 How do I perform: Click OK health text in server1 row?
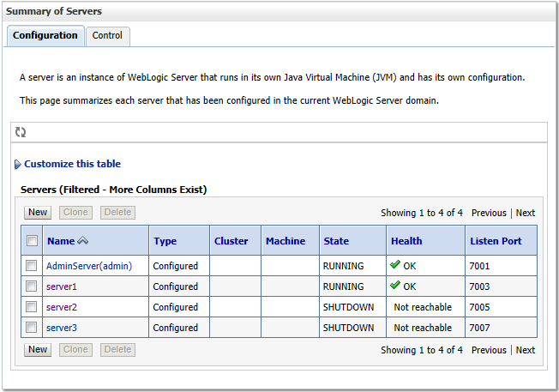pos(410,286)
